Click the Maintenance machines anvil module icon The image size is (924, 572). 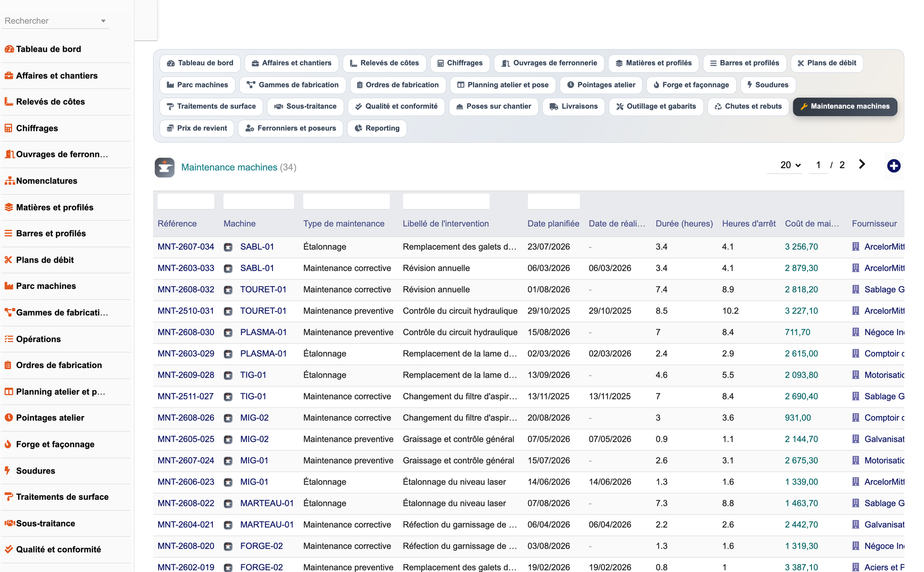pos(164,167)
